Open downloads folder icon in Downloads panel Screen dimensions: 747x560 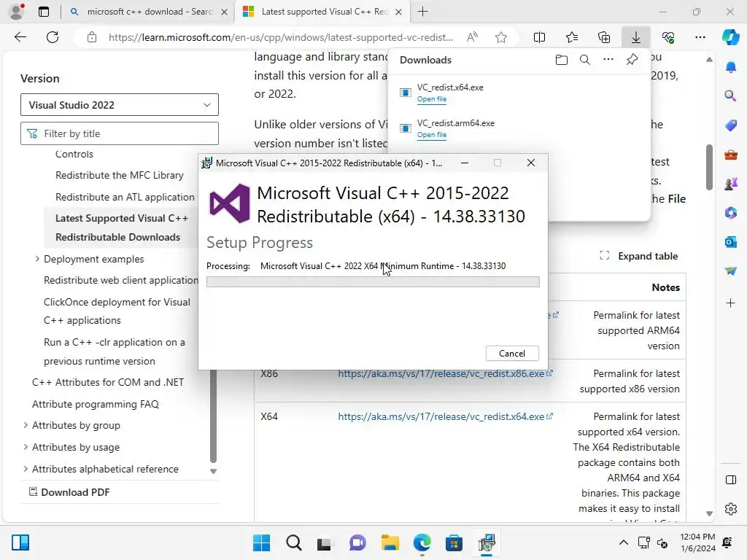coord(562,60)
